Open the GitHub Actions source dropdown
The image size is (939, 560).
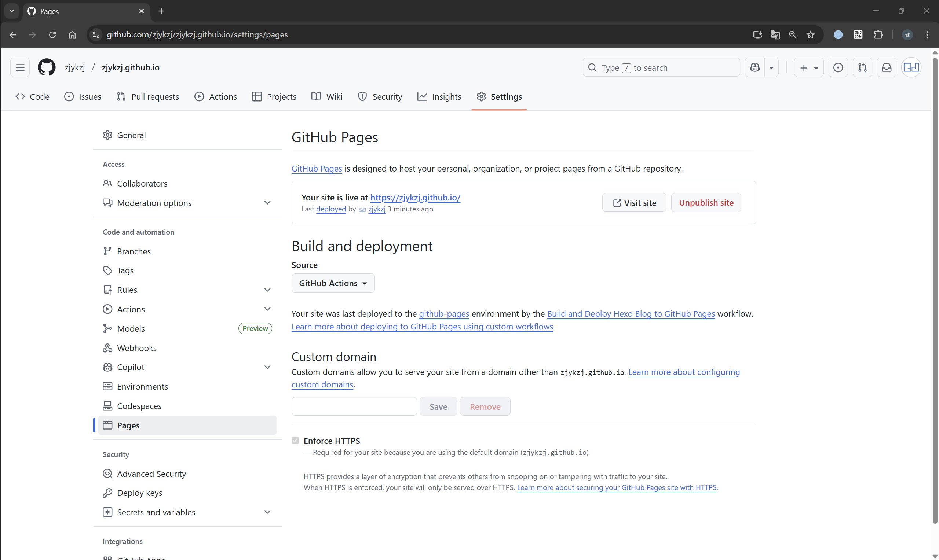click(x=333, y=283)
